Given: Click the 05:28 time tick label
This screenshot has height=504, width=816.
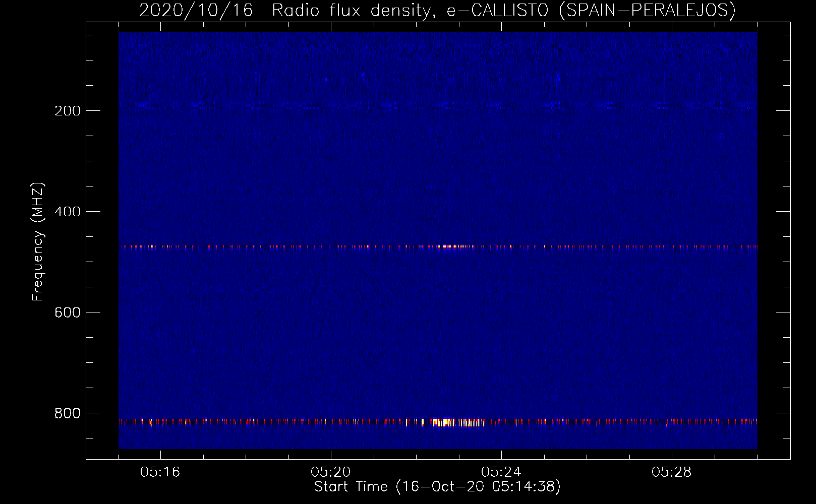Looking at the screenshot, I should 672,472.
